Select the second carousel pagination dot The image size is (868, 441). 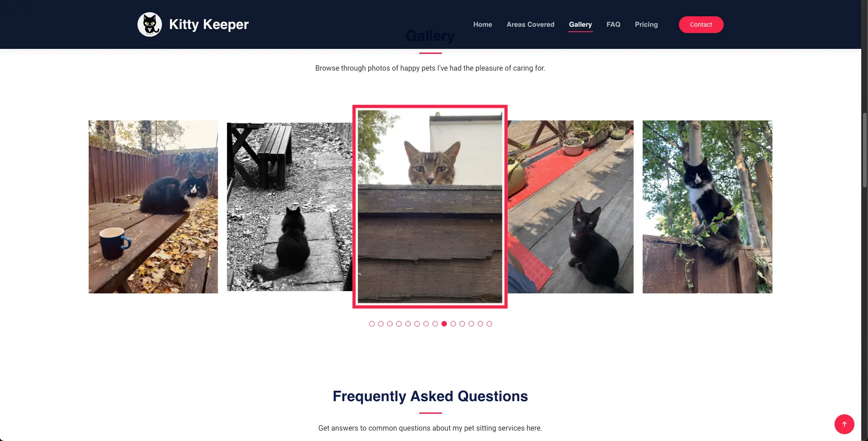381,324
